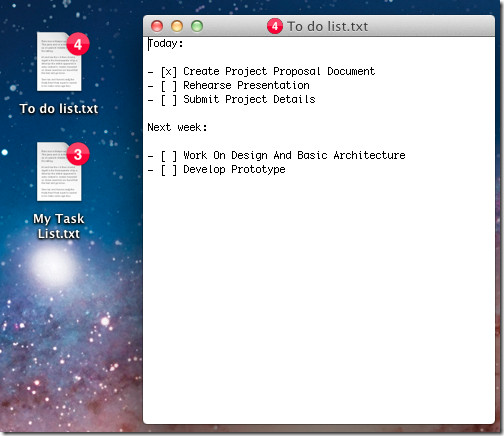Click the red 3 badge on My Task List icon
504x436 pixels.
(78, 154)
